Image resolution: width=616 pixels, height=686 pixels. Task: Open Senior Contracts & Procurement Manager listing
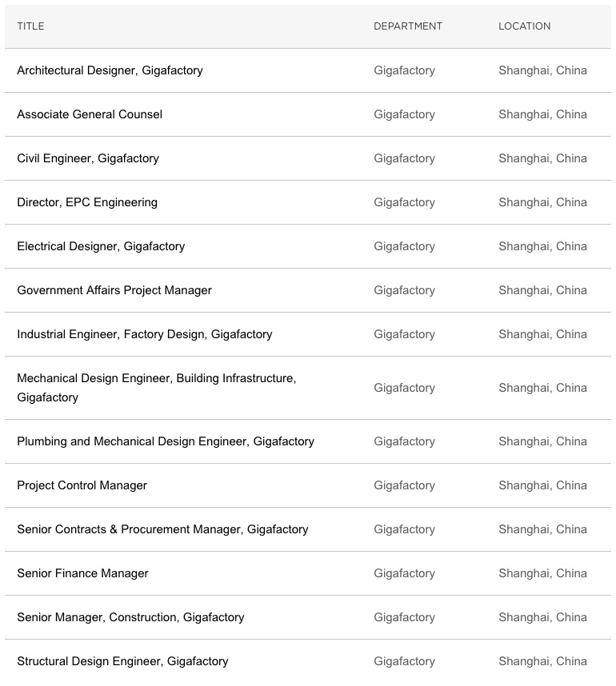(x=162, y=529)
